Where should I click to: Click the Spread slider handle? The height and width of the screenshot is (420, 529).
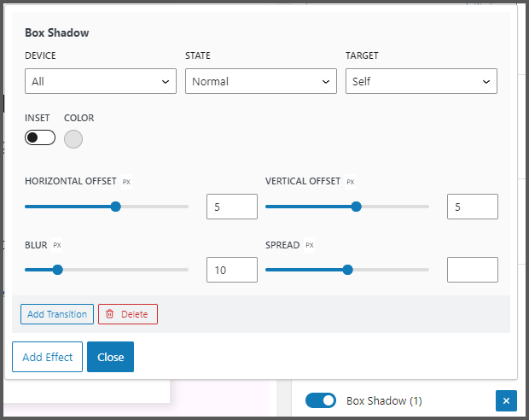tap(347, 270)
